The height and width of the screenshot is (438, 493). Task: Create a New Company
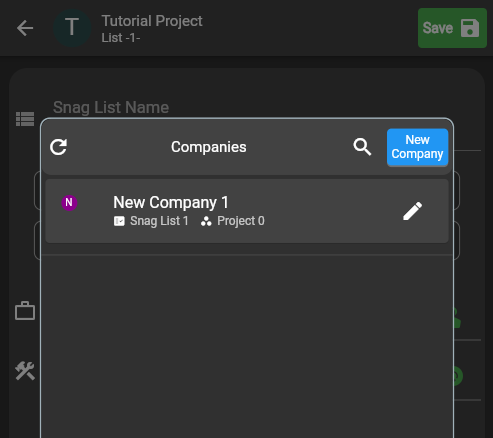(x=417, y=147)
